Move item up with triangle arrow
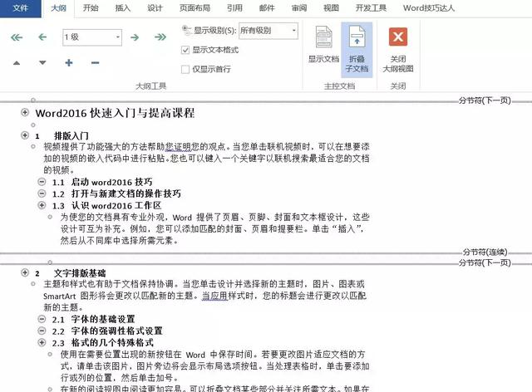Viewport: 532px width, 392px height. 17,63
